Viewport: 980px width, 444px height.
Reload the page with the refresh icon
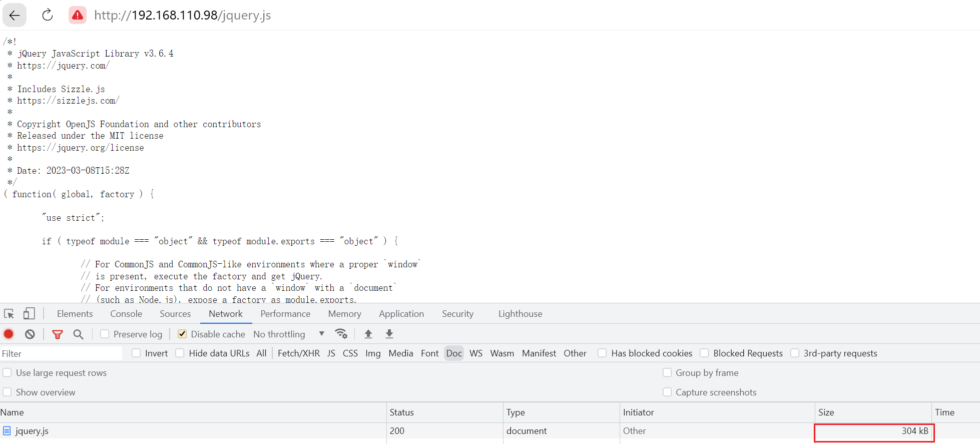pyautogui.click(x=48, y=15)
